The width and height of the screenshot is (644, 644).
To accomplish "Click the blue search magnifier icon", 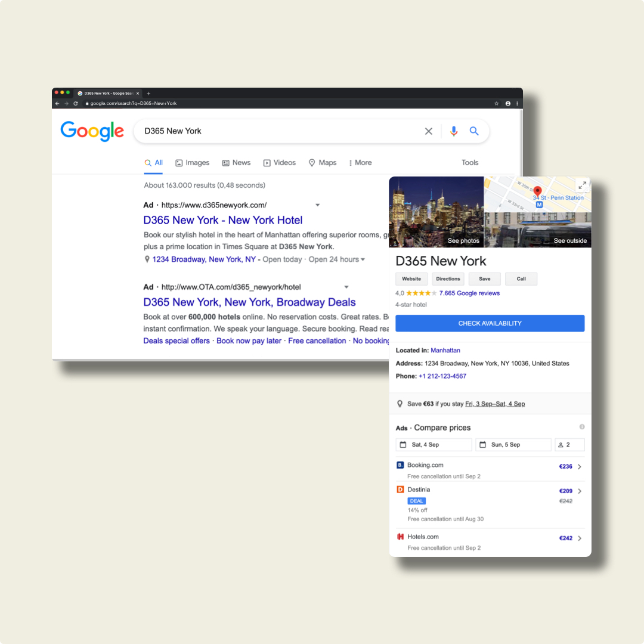I will pyautogui.click(x=474, y=131).
